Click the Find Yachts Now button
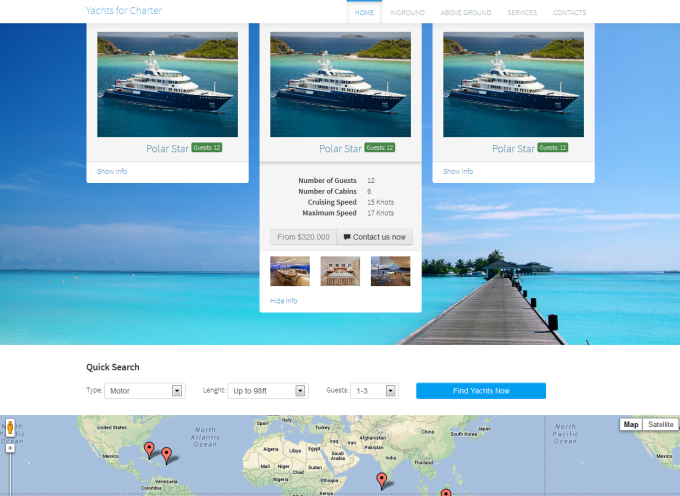 tap(481, 391)
